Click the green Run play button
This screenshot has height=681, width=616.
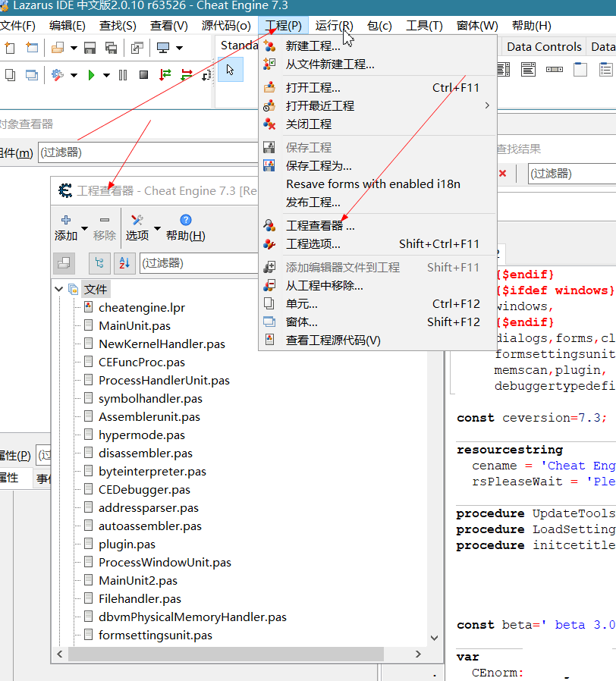[91, 75]
